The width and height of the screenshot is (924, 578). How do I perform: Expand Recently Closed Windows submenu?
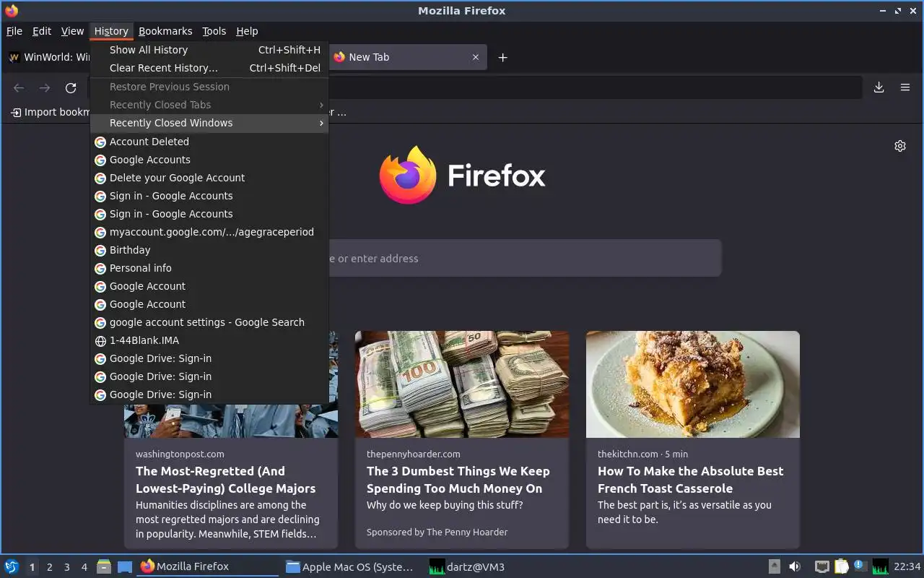coord(209,123)
